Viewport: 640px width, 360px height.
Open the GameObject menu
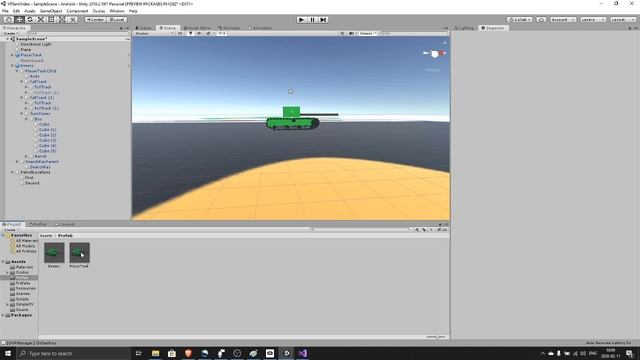[51, 11]
